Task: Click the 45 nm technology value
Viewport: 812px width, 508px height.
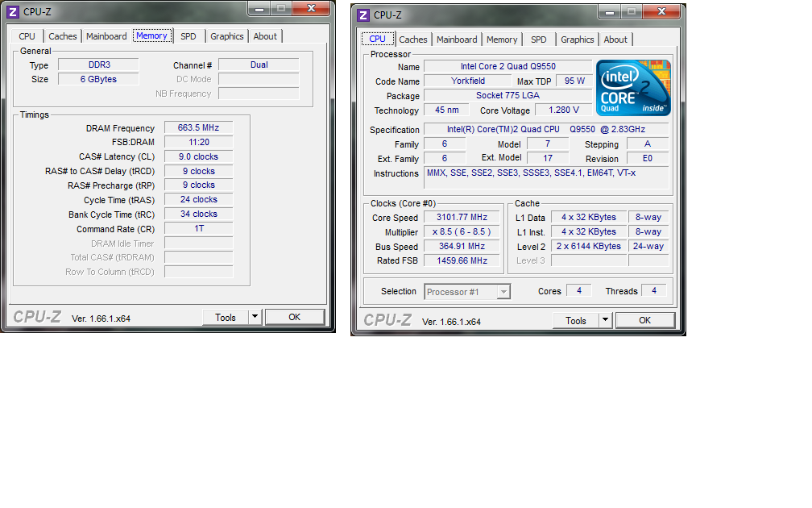Action: point(446,110)
